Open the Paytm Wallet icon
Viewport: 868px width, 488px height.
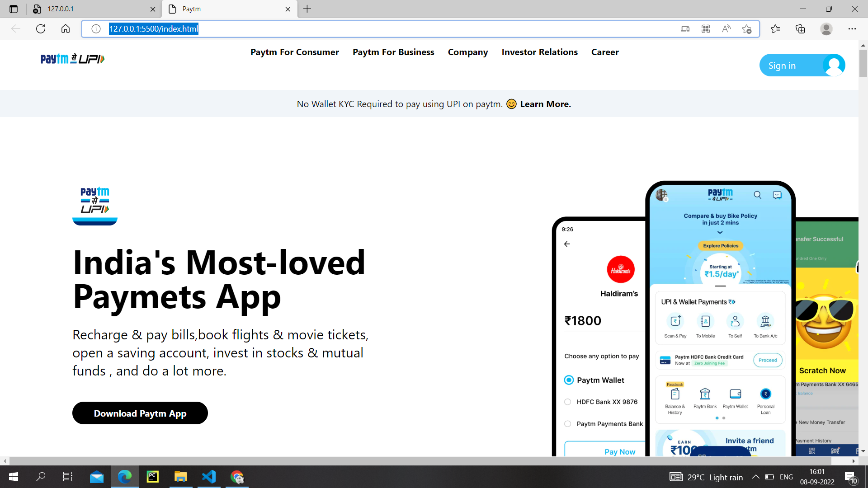click(736, 394)
